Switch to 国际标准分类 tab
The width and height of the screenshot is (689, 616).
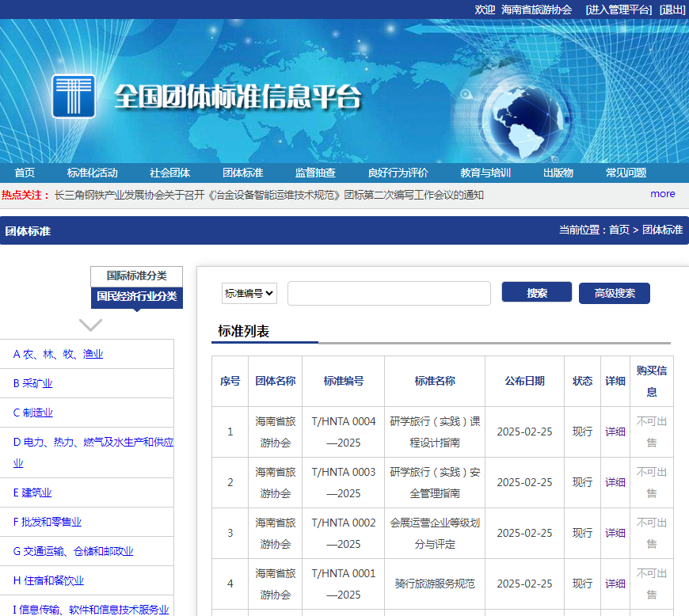pyautogui.click(x=137, y=276)
